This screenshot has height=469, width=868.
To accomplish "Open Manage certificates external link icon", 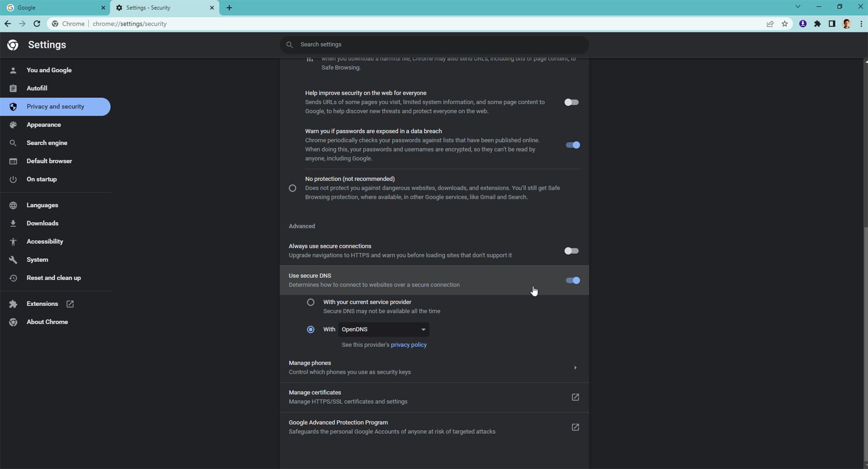I will pos(575,397).
